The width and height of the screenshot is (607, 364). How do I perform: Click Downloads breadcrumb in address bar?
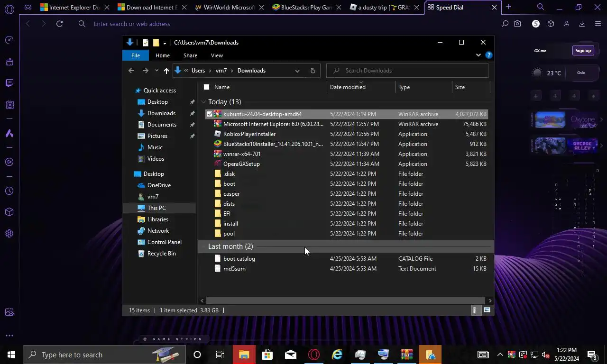(251, 71)
